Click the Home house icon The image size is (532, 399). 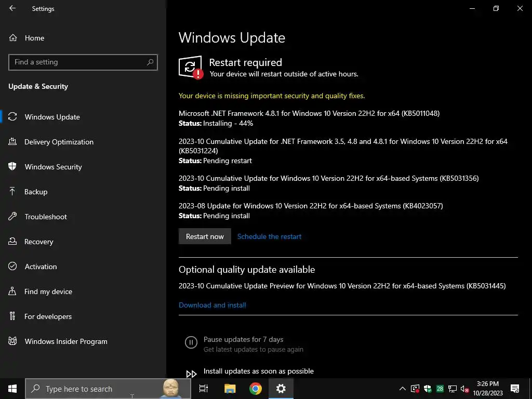[13, 37]
